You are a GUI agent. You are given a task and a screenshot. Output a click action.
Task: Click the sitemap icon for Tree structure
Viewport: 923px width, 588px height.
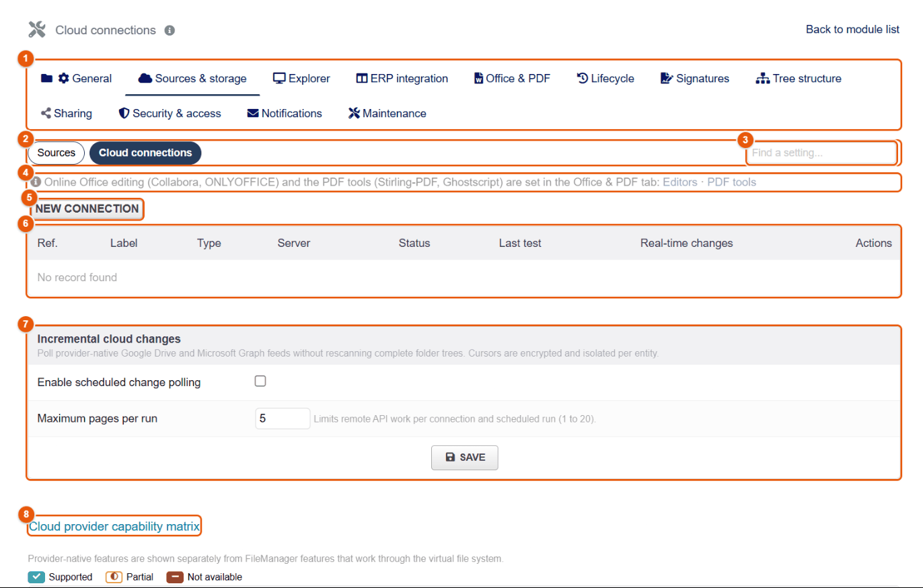click(762, 78)
